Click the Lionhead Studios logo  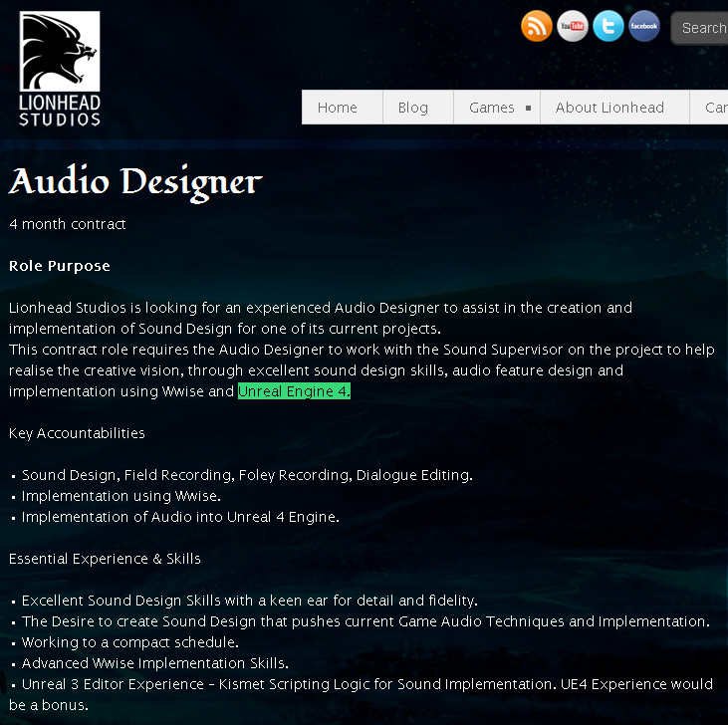(x=60, y=70)
